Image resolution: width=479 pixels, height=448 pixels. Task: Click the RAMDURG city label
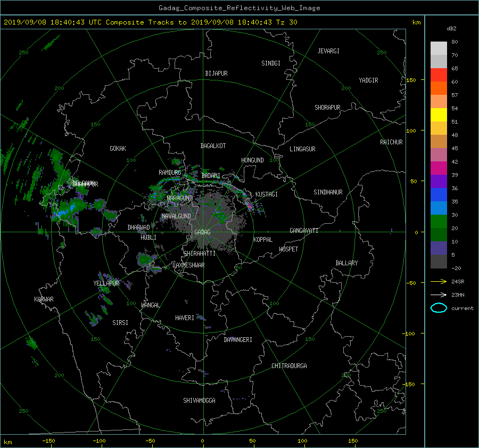pyautogui.click(x=170, y=173)
